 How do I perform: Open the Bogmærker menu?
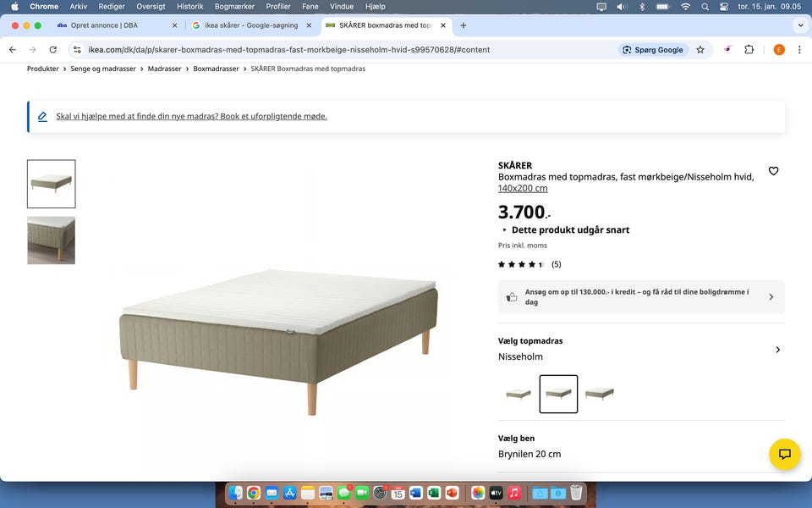234,7
